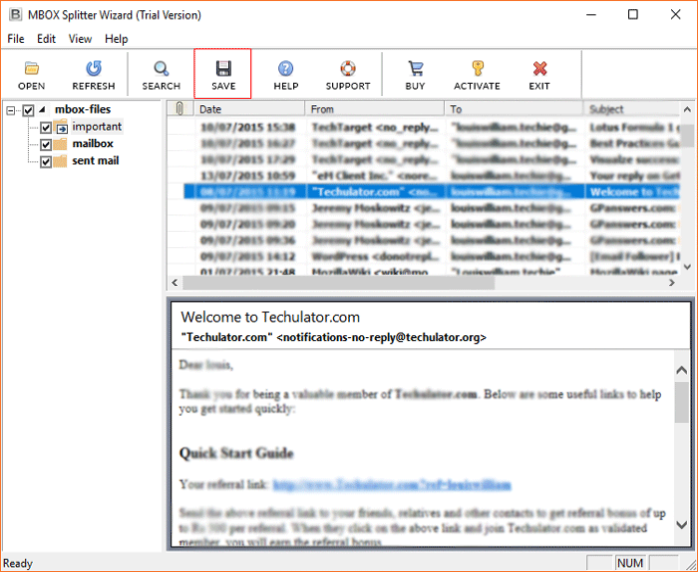Click the email list scroll down arrow
The image size is (698, 572).
[x=687, y=267]
